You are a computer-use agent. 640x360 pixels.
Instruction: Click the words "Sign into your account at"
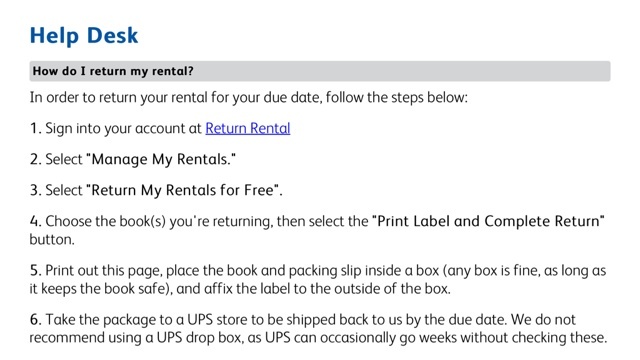pyautogui.click(x=124, y=128)
